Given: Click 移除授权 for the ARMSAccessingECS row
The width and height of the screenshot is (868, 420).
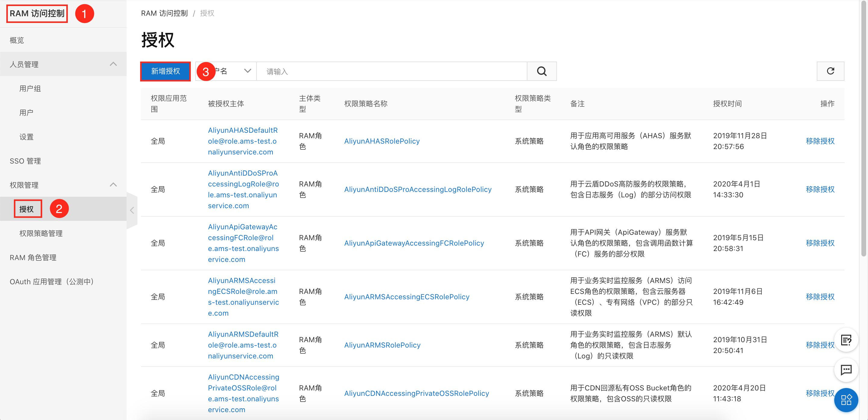Looking at the screenshot, I should tap(820, 297).
